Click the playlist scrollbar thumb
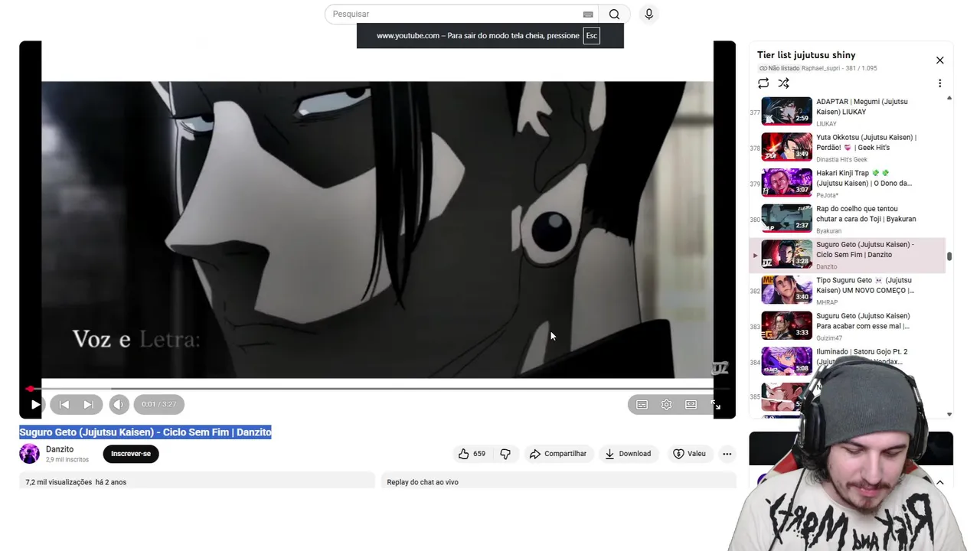Image resolution: width=980 pixels, height=551 pixels. pos(949,256)
